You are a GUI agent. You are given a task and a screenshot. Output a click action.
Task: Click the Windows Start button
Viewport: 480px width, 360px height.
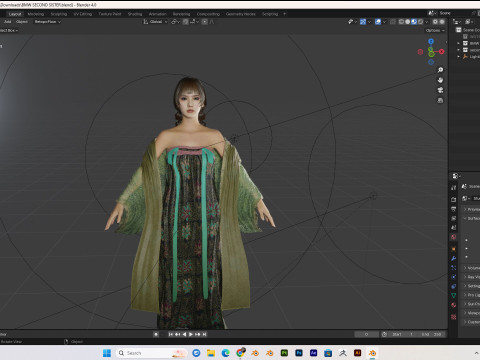pyautogui.click(x=107, y=353)
